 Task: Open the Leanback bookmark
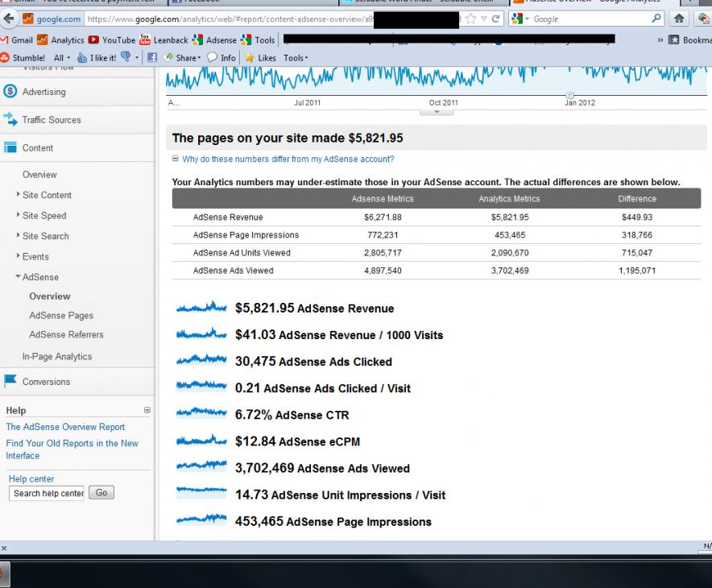[x=164, y=40]
